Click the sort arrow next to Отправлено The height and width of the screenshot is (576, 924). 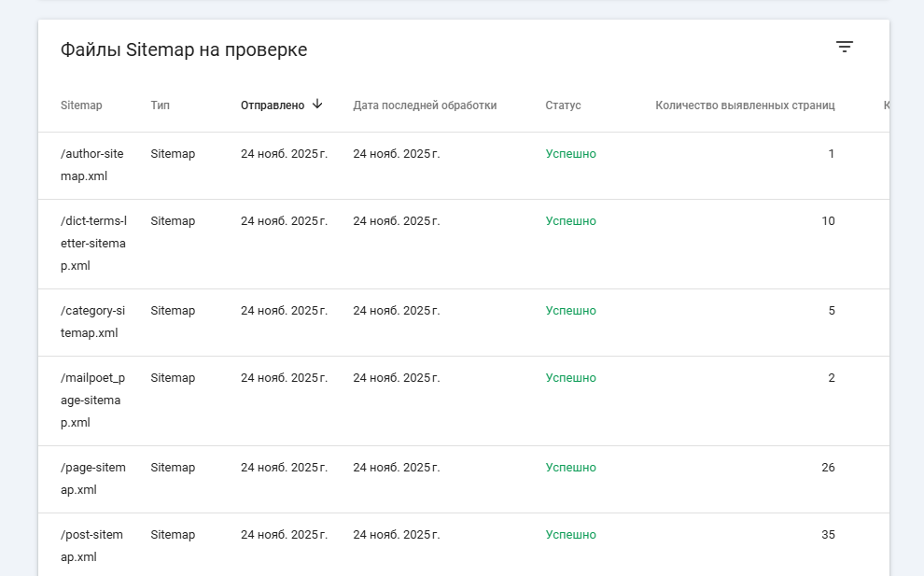point(317,105)
